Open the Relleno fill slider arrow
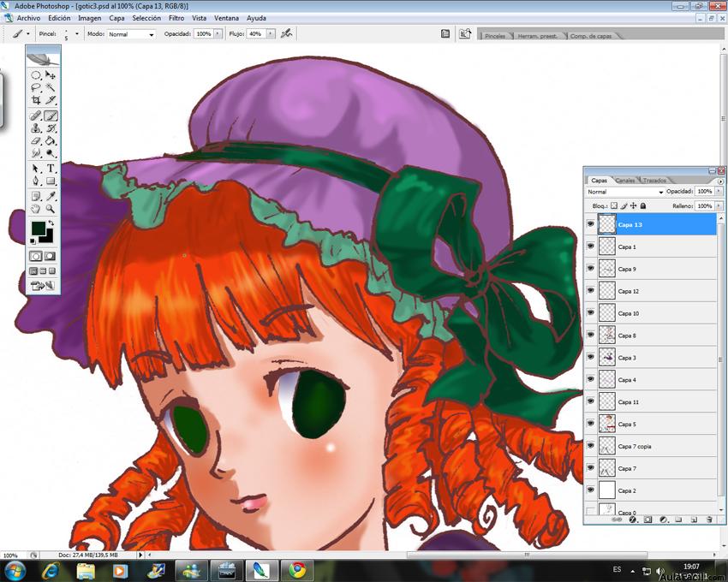Viewport: 728px width, 582px height. 719,205
